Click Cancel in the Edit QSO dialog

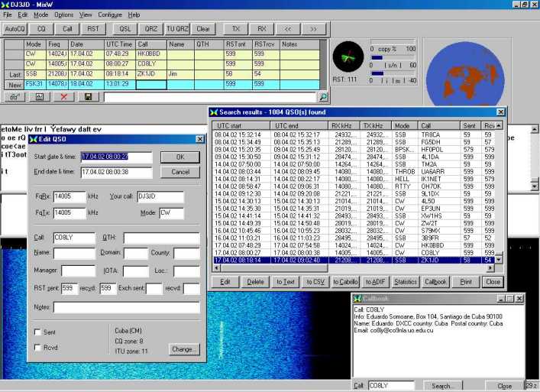click(x=180, y=172)
